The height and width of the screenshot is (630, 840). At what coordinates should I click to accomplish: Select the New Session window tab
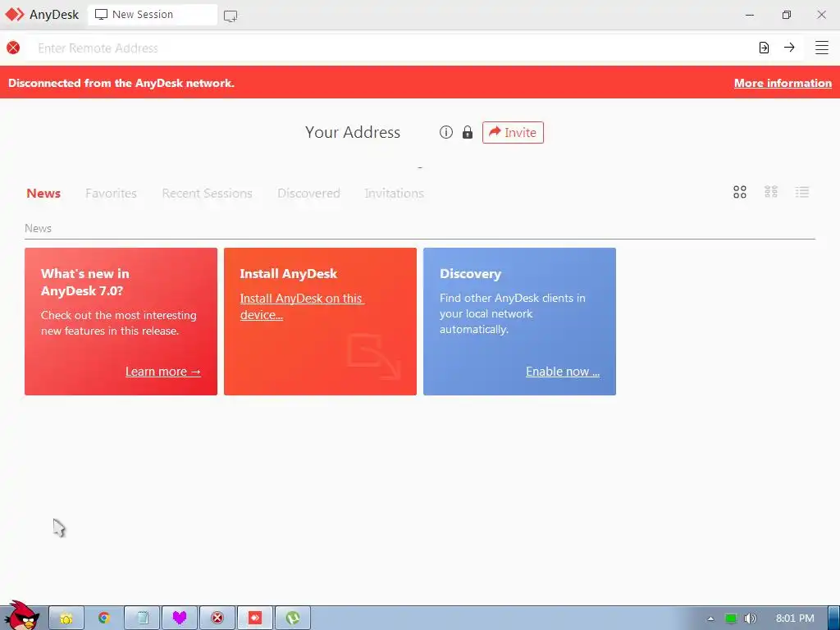[x=153, y=15]
